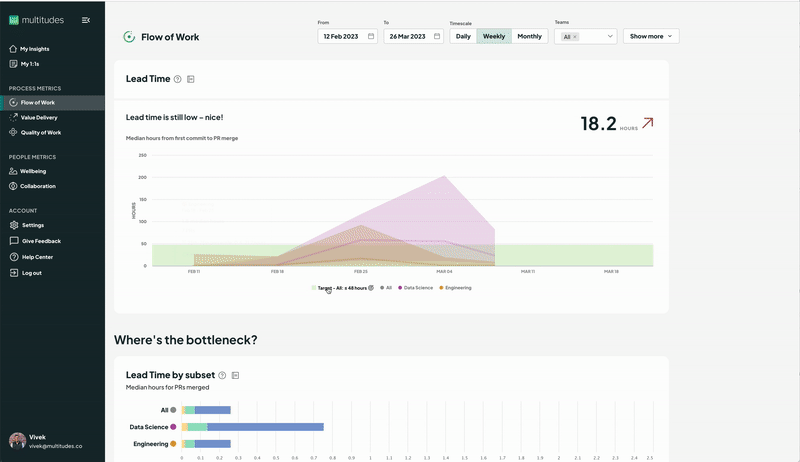Toggle the Target ≤ 48 hours legend entry

click(x=342, y=287)
